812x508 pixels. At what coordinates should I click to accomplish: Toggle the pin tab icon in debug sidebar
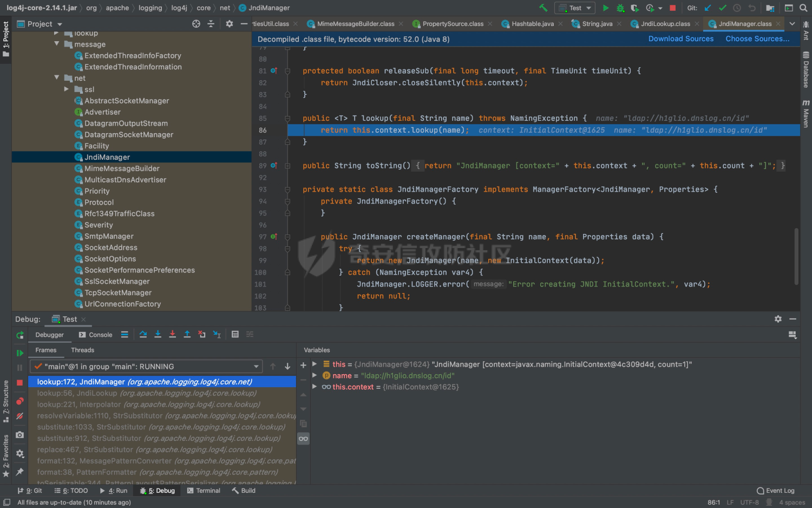(x=20, y=472)
